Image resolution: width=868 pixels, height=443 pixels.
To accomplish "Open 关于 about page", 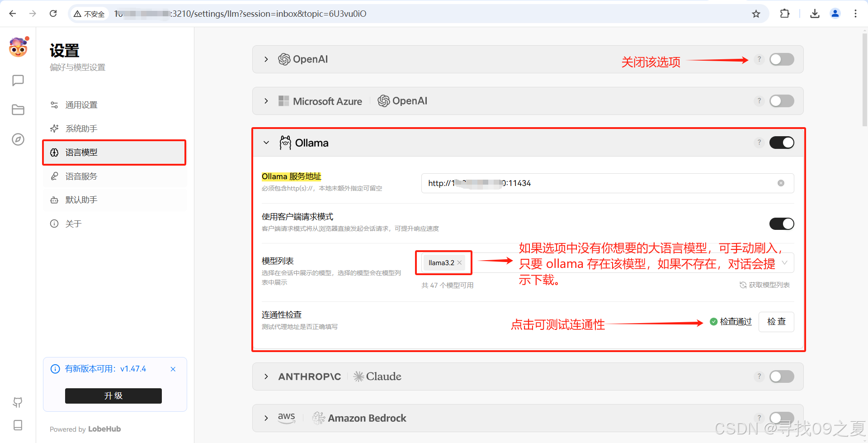I will point(115,224).
